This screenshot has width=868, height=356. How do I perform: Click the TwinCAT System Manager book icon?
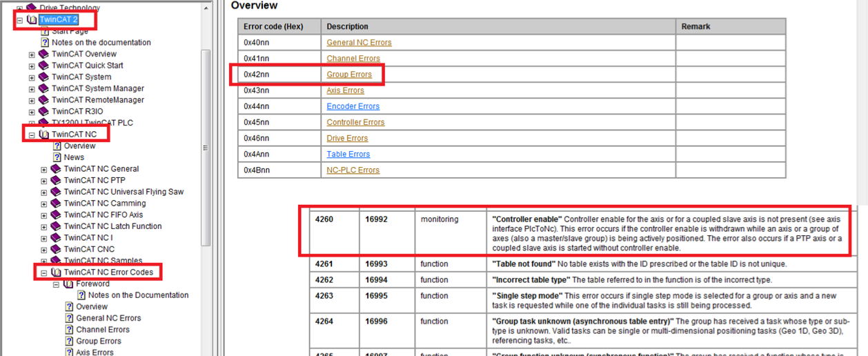coord(43,88)
